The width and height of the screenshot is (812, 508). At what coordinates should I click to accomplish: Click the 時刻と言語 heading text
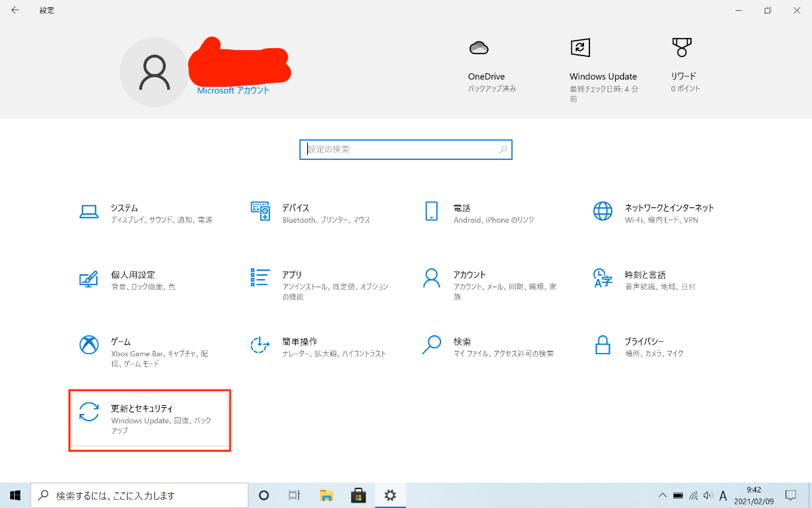(646, 275)
